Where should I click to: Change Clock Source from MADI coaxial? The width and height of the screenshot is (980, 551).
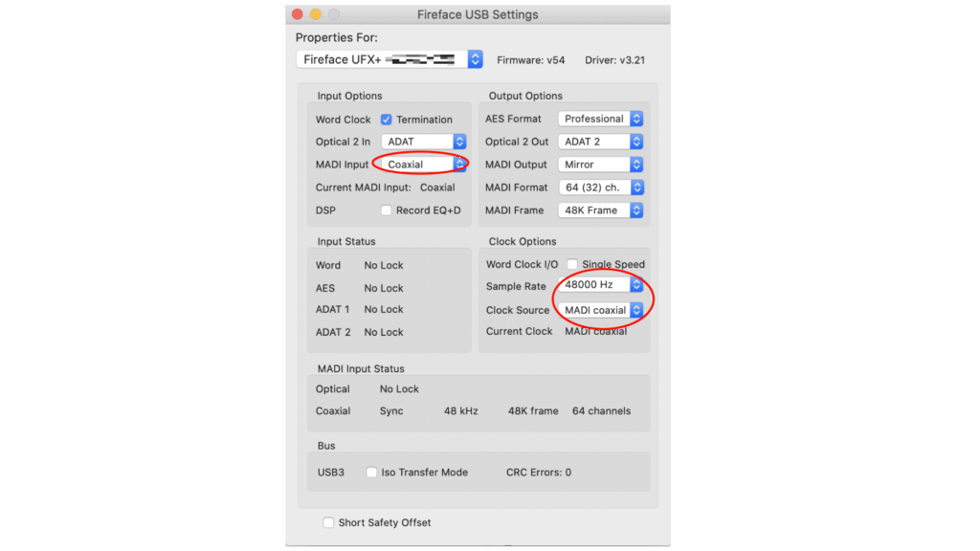pos(601,310)
